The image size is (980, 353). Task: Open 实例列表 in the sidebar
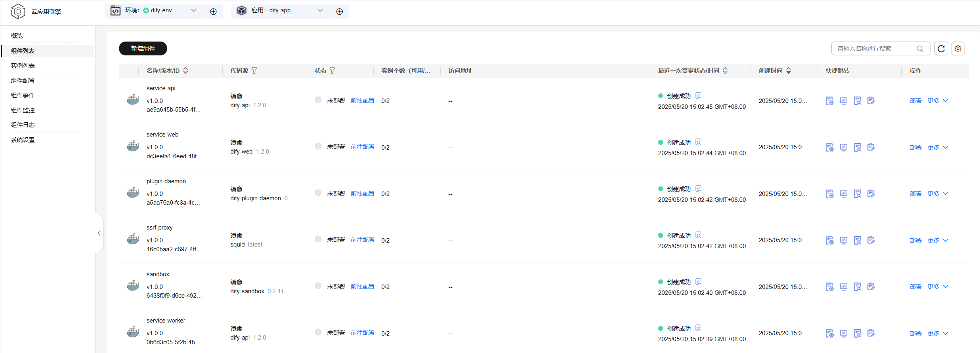point(23,66)
